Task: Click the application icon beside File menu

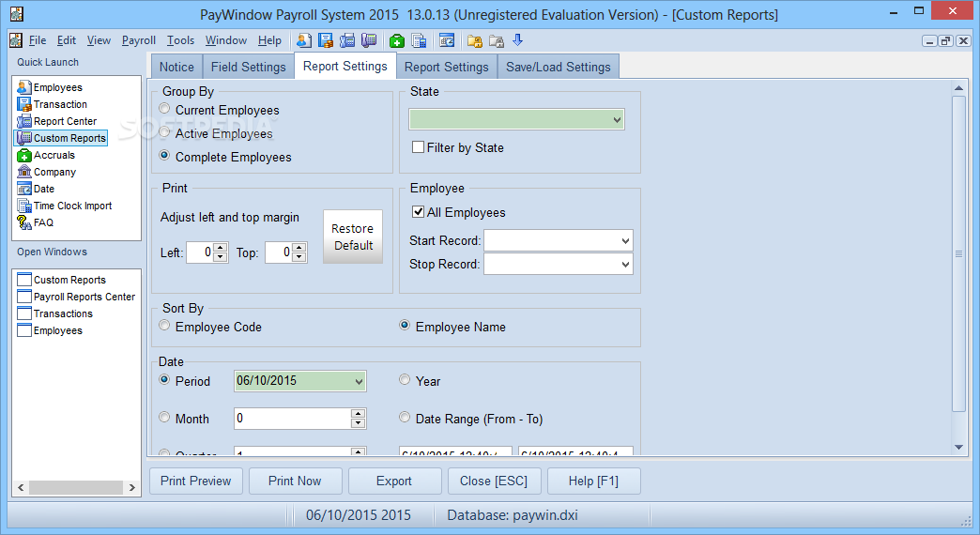Action: [x=16, y=40]
